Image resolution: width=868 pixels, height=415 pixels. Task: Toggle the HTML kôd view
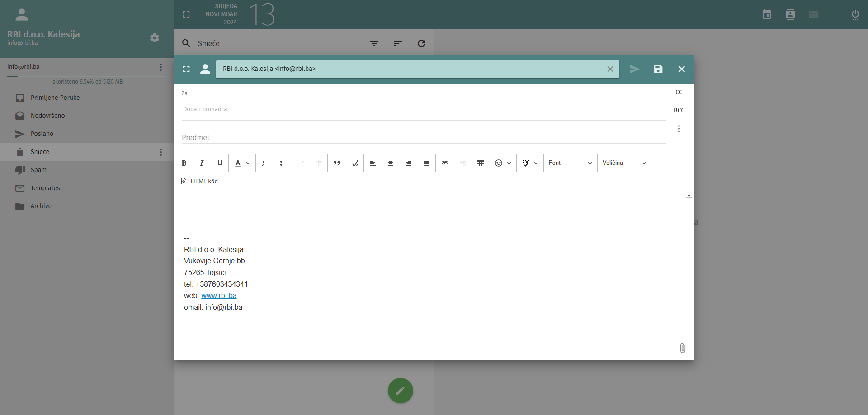[199, 181]
